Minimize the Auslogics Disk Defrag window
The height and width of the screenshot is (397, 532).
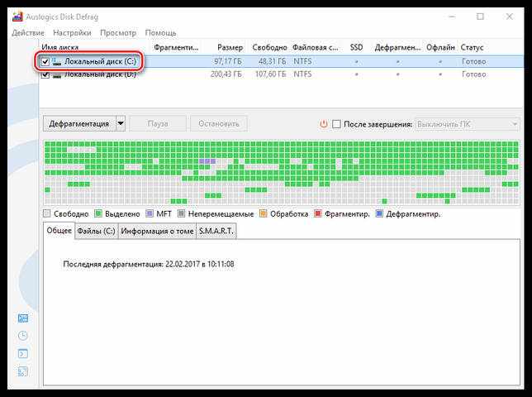pyautogui.click(x=452, y=17)
